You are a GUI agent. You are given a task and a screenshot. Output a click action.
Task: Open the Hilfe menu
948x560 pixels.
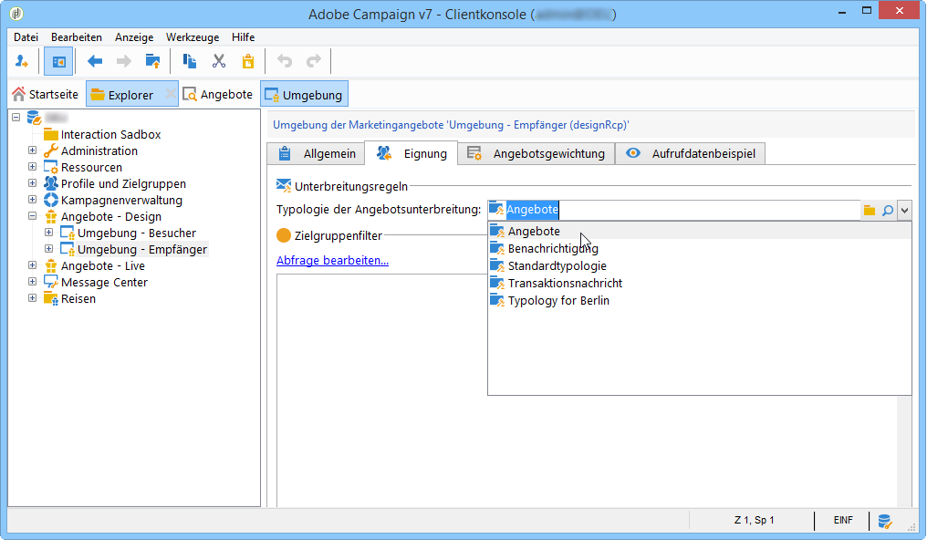(243, 37)
